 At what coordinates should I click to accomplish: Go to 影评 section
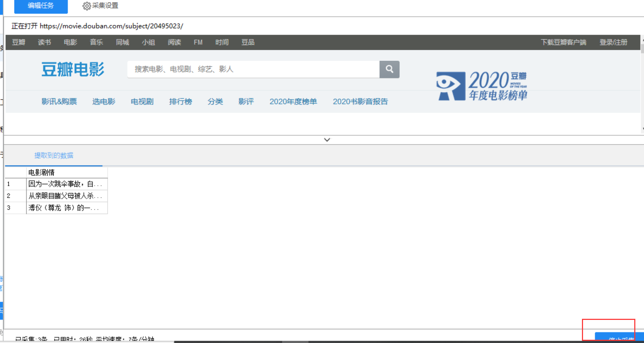(246, 101)
